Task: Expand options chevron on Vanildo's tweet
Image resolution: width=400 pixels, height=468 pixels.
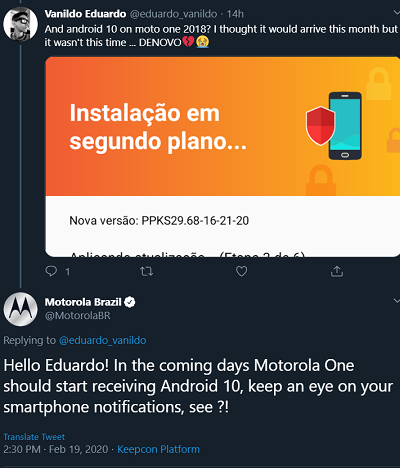Action: (x=396, y=13)
